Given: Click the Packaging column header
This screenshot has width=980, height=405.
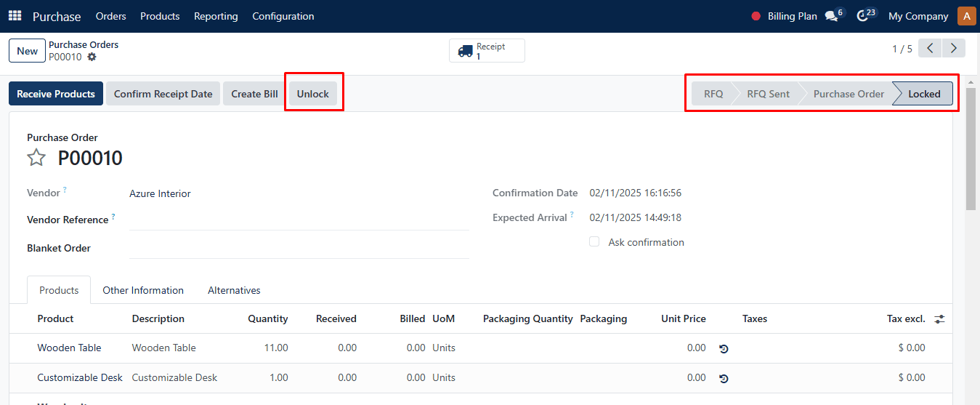Looking at the screenshot, I should point(603,318).
